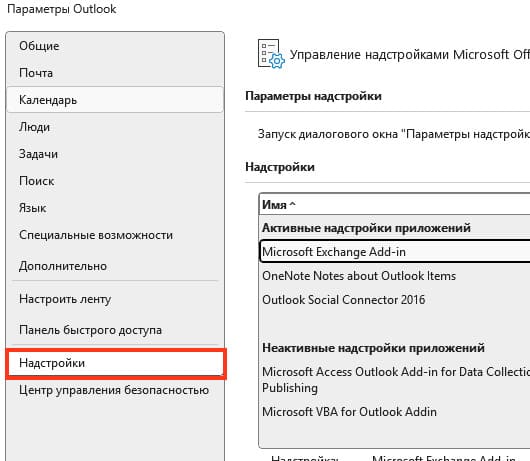Select Специальные возможности category
Viewport: 530px width, 461px height.
(115, 235)
